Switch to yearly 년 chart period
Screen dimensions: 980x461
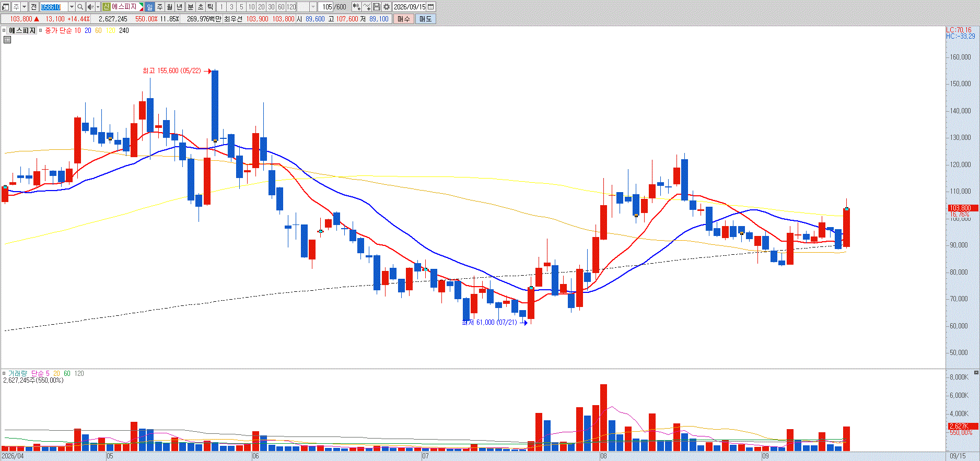click(180, 7)
